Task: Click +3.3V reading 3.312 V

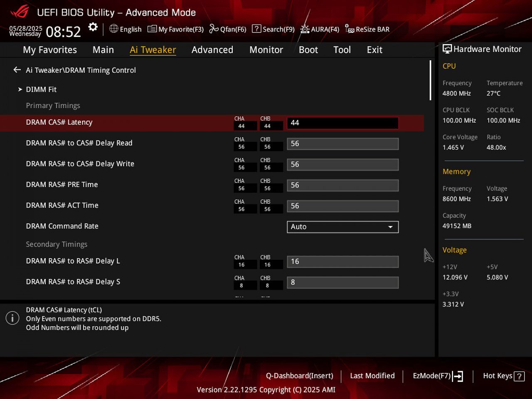Action: coord(453,304)
